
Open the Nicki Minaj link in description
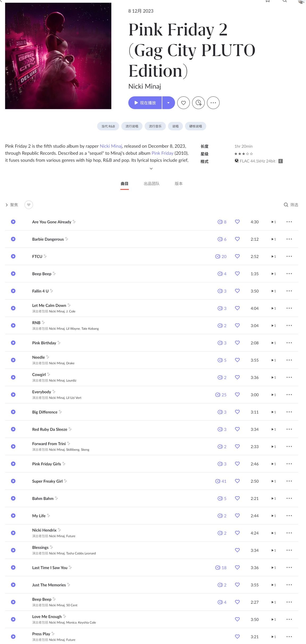[x=111, y=146]
